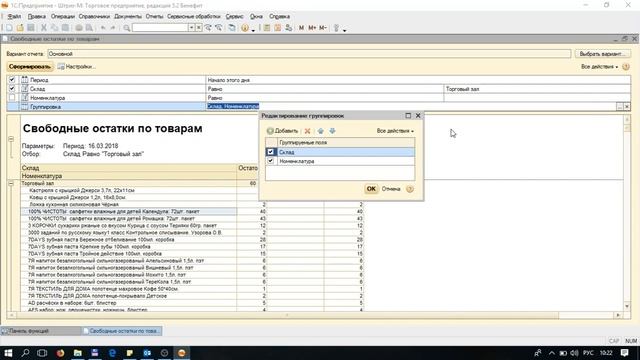Image resolution: width=640 pixels, height=360 pixels.
Task: Click the clear X button in Группировка row
Action: coord(627,107)
